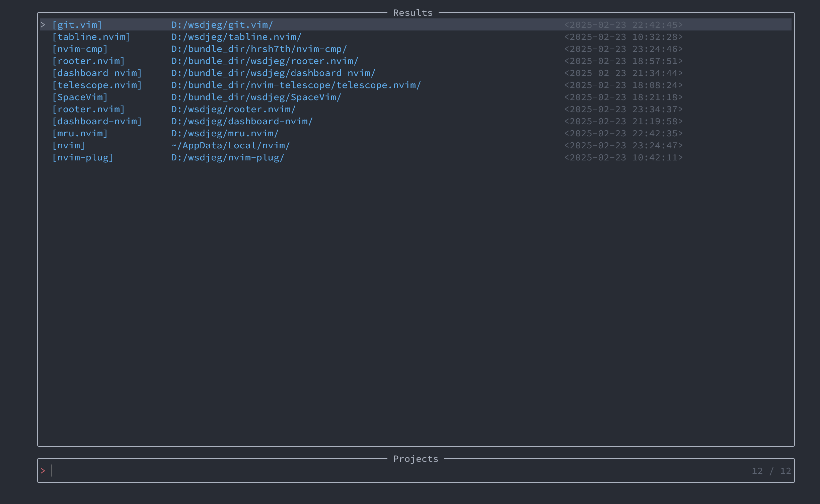Click the 12 / 12 result counter
Screen dimensions: 820x504
pyautogui.click(x=771, y=471)
